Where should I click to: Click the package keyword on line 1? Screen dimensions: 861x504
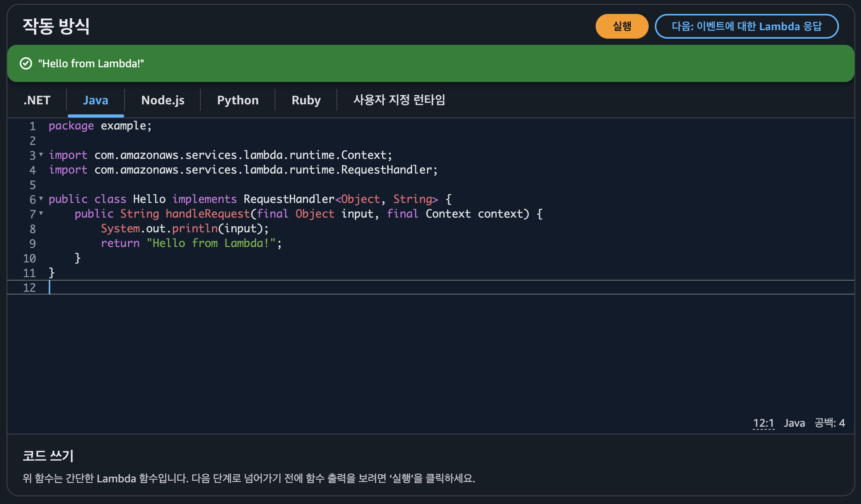71,126
